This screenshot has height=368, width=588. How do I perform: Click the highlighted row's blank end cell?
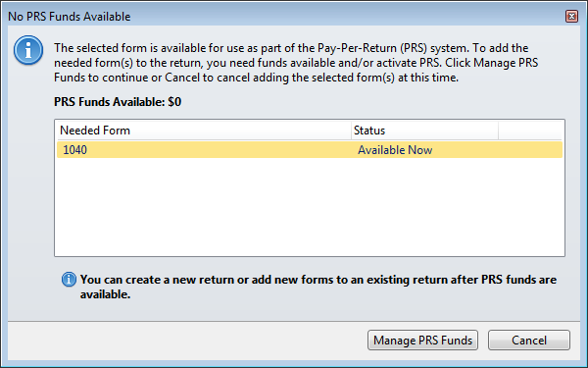pyautogui.click(x=530, y=150)
